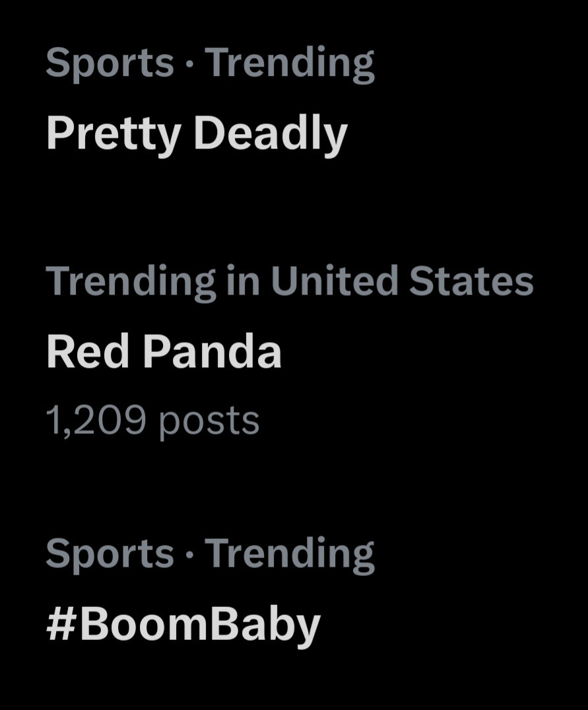The image size is (588, 710).
Task: Tap the hash symbol in #BoomBaby
Action: coord(61,623)
